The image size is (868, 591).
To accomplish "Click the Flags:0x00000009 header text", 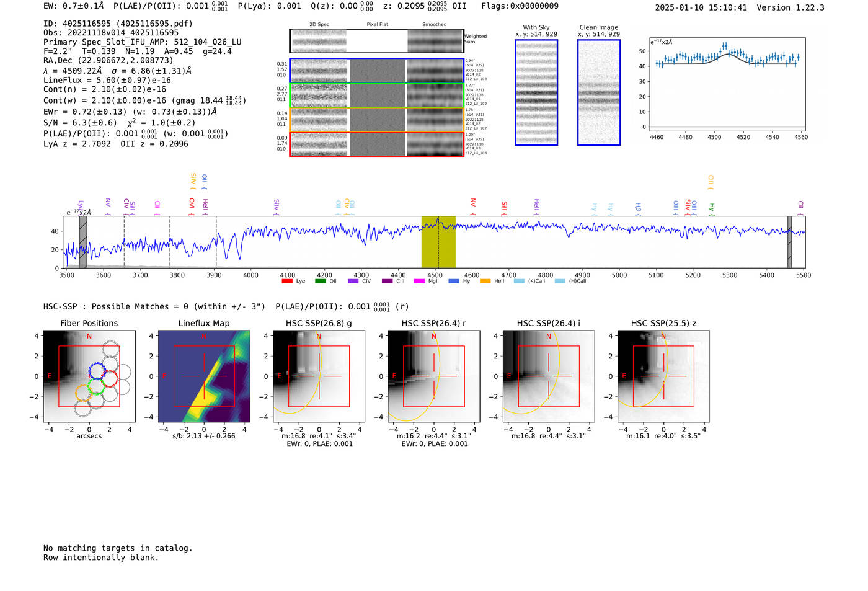I will 520,6.
